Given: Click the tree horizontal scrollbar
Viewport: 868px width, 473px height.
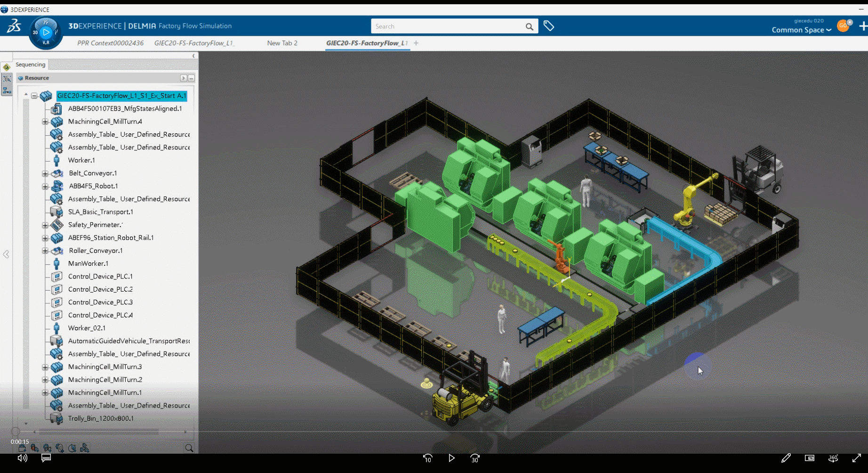Looking at the screenshot, I should 98,432.
